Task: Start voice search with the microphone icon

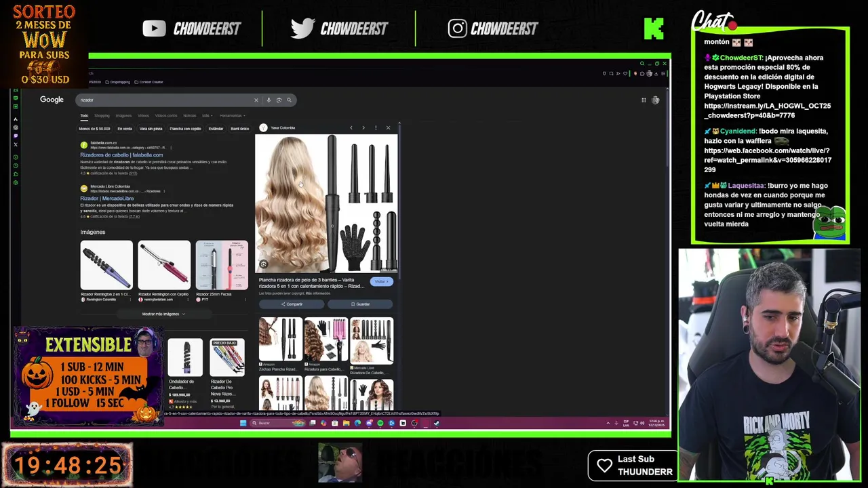Action: 269,100
